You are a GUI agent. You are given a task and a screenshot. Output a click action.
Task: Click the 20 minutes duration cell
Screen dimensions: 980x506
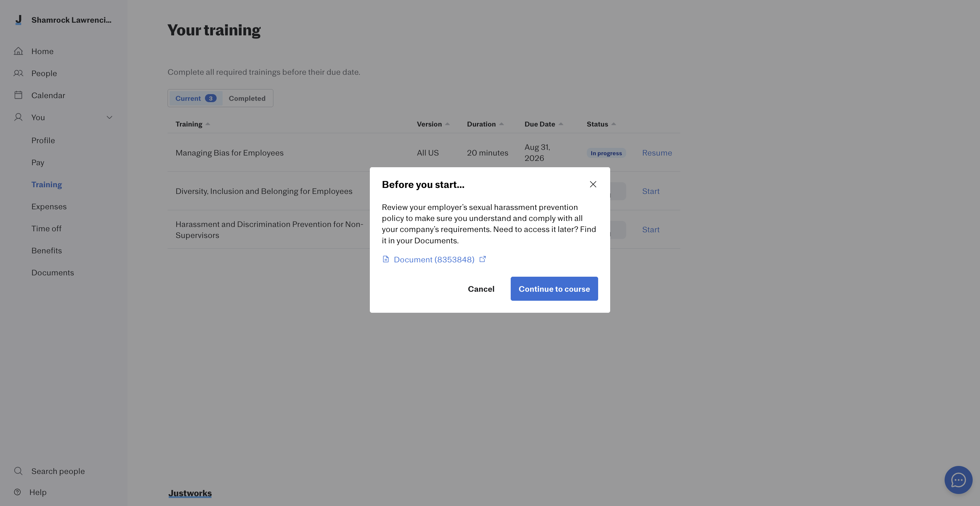click(x=487, y=153)
